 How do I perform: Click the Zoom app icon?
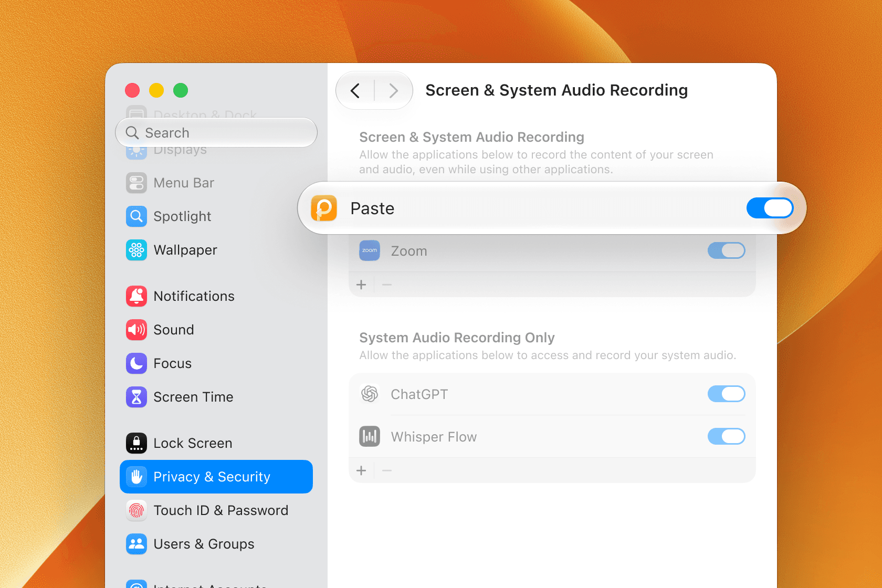370,250
